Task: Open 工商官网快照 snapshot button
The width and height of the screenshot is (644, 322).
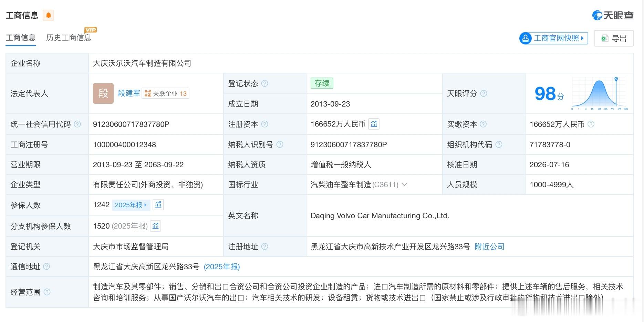Action: tap(553, 38)
